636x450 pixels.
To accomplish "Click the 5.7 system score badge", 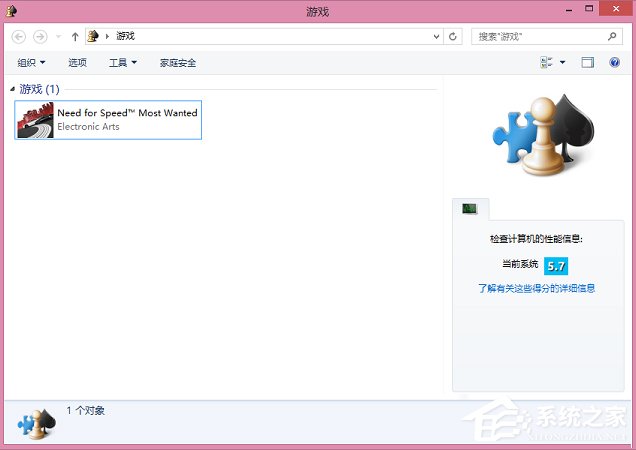I will 556,266.
